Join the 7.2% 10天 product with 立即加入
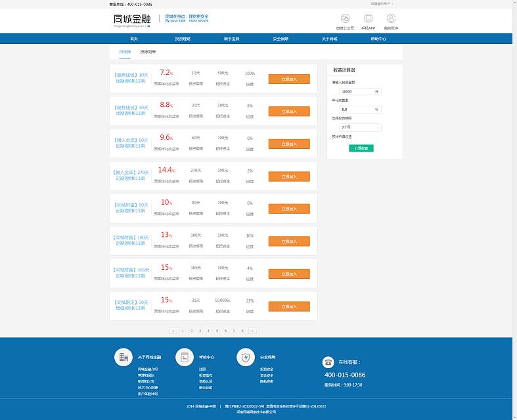 pos(289,79)
